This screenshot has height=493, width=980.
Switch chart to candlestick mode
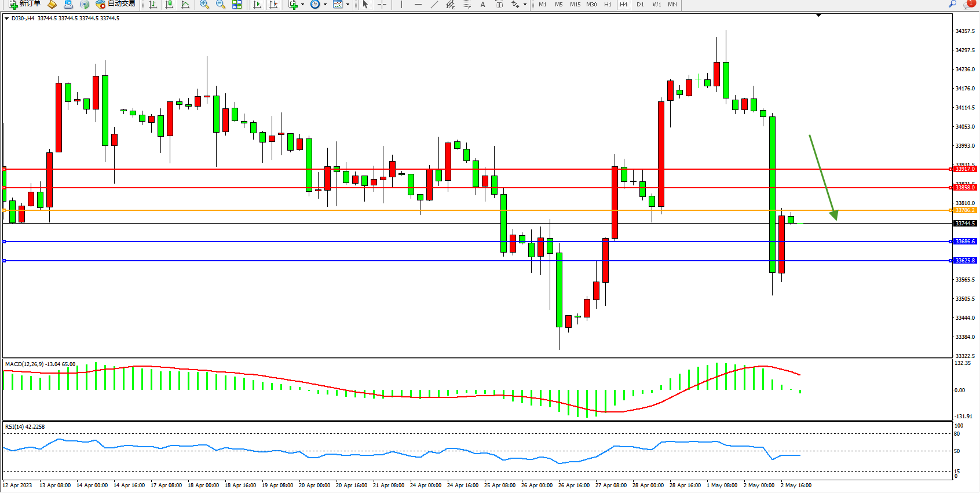tap(169, 5)
